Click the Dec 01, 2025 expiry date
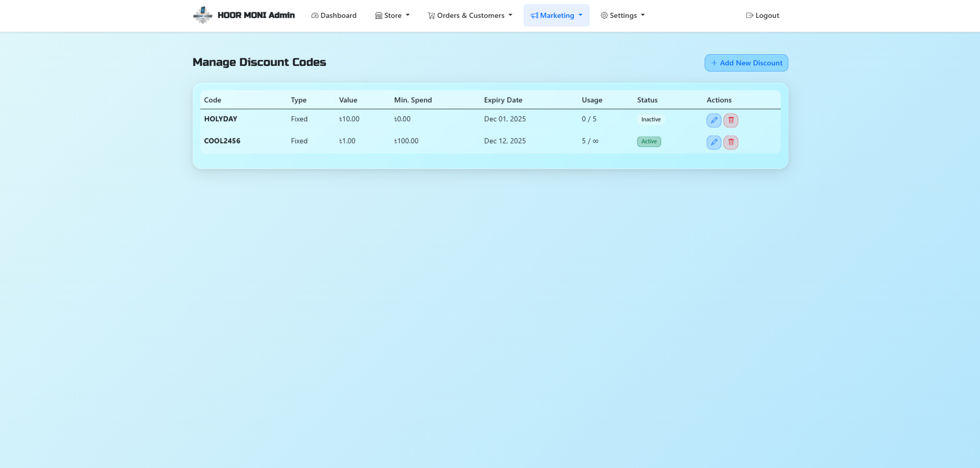The image size is (980, 468). click(505, 119)
